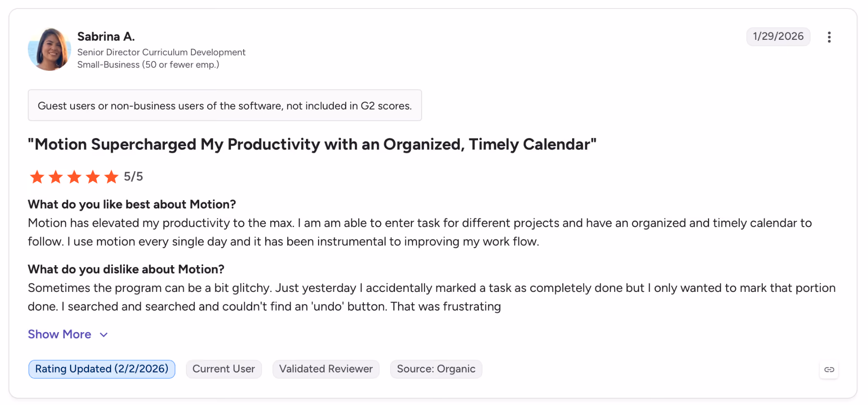Screen dimensions: 868x405
Task: Click Senior Director Curriculum Development job title
Action: click(x=161, y=52)
